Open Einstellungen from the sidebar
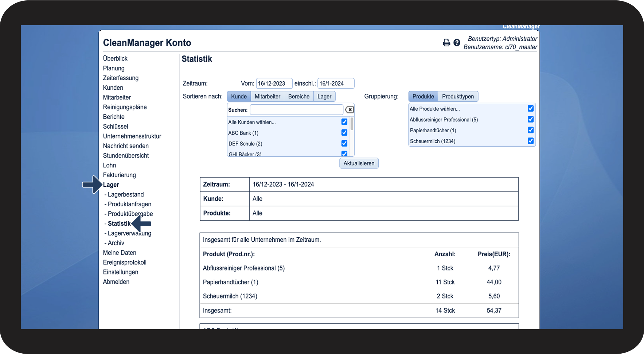 click(120, 272)
